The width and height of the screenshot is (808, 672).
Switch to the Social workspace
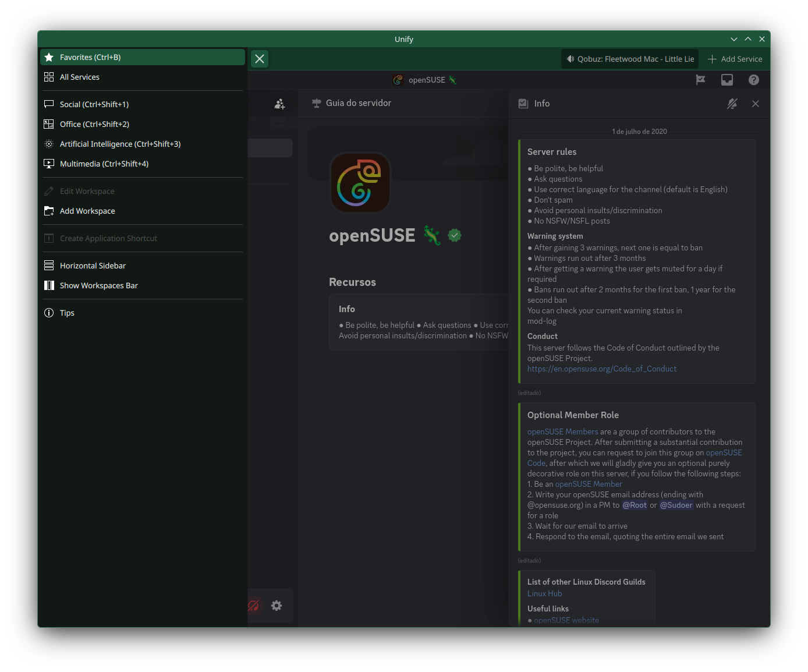143,104
